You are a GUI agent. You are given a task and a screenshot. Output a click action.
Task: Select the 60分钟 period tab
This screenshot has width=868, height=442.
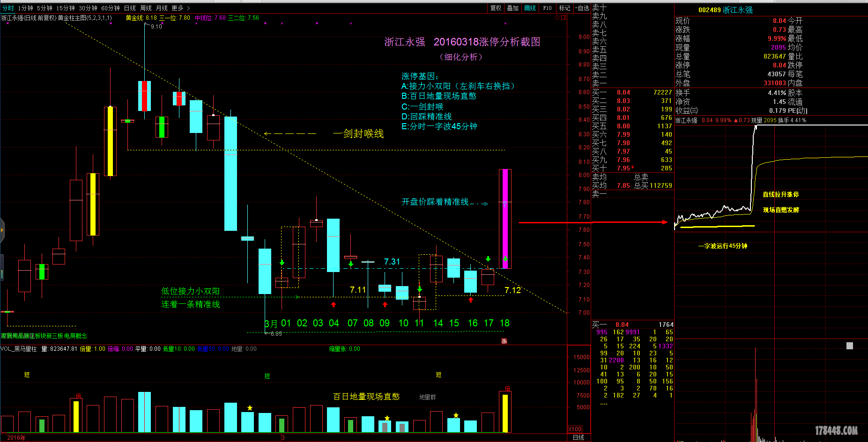[x=111, y=8]
